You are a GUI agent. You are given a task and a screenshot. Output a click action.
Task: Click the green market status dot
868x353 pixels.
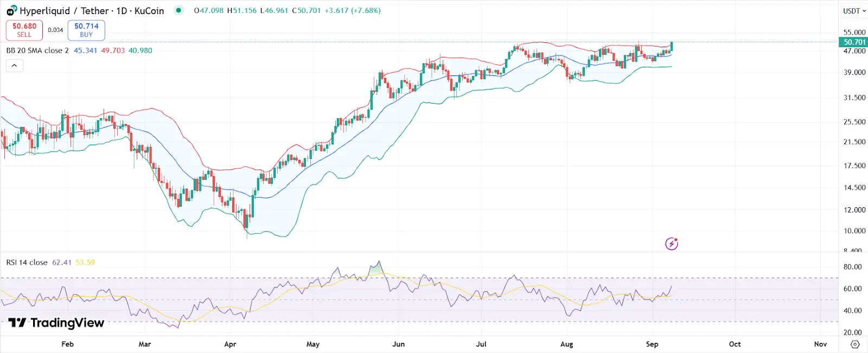point(178,10)
